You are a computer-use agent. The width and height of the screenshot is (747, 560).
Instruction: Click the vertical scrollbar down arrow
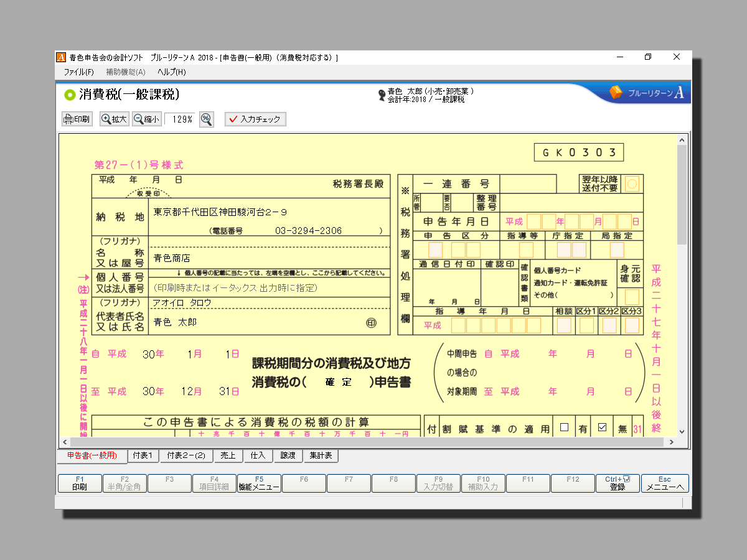click(x=682, y=431)
